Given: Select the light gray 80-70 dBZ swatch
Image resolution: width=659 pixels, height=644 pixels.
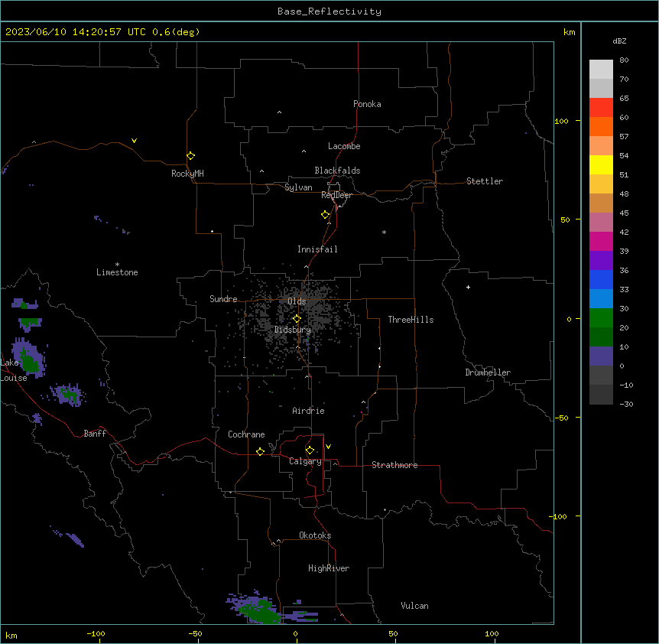Looking at the screenshot, I should 601,70.
